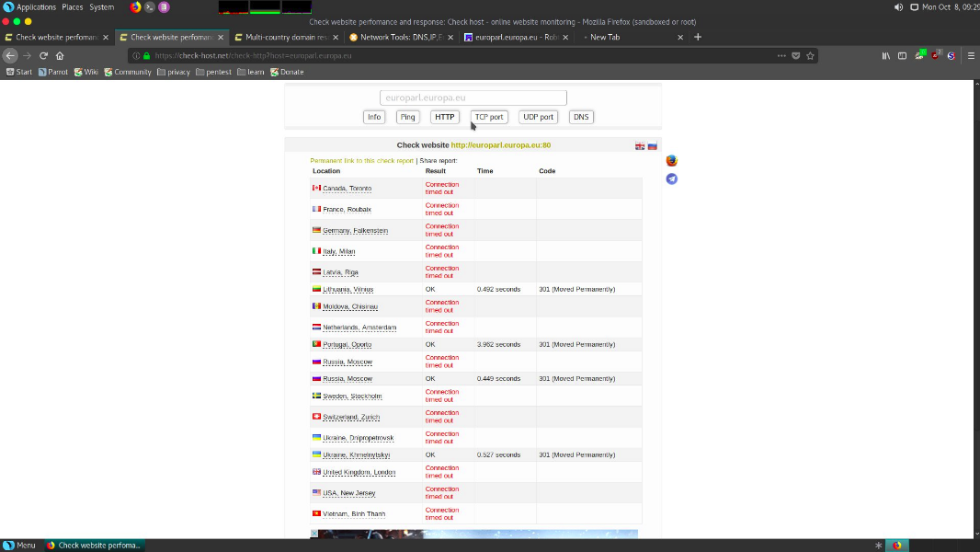This screenshot has height=552, width=980.
Task: Open the System menu
Action: point(102,6)
